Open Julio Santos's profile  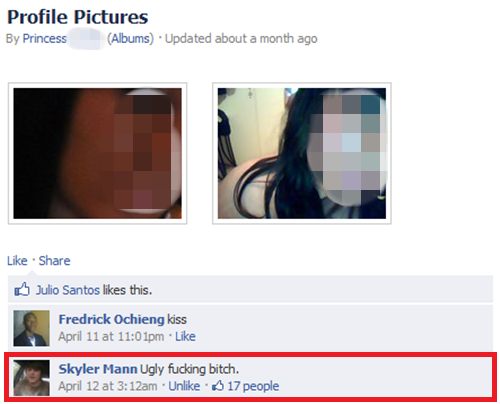click(x=68, y=290)
